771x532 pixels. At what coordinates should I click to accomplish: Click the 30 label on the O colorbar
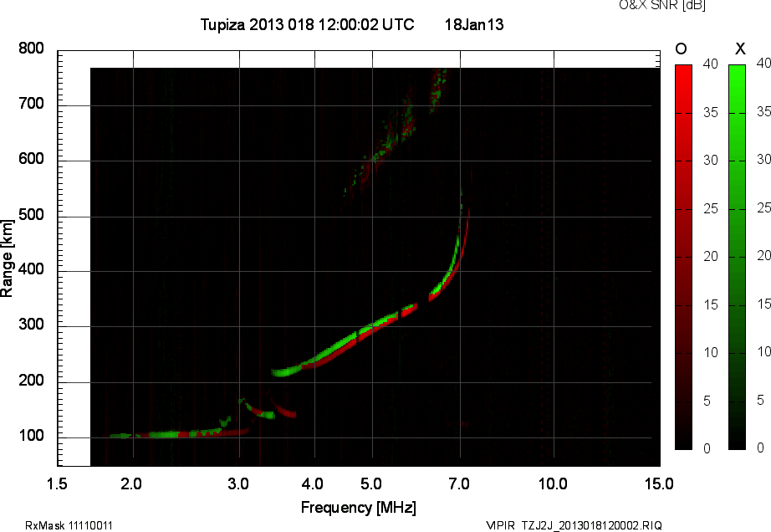coord(710,161)
